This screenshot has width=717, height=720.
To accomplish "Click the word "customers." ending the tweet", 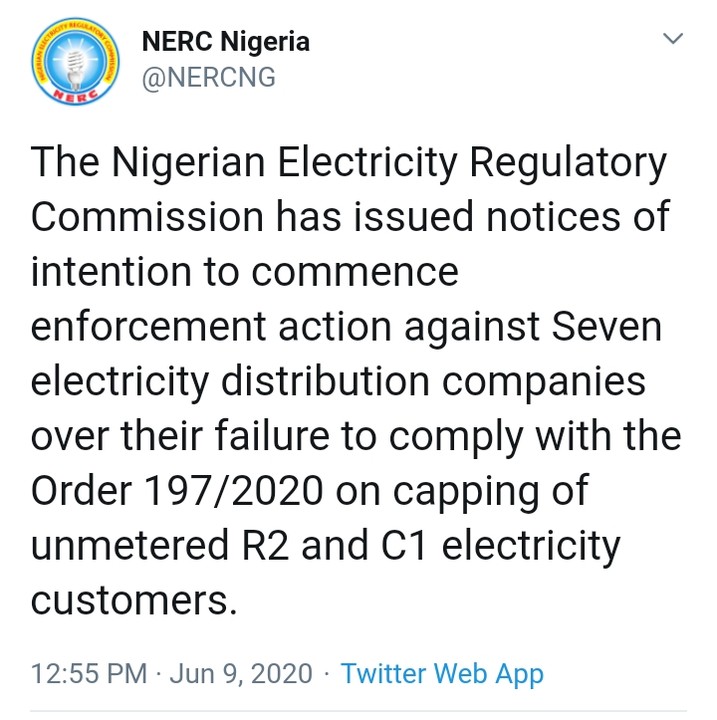I will click(x=135, y=602).
